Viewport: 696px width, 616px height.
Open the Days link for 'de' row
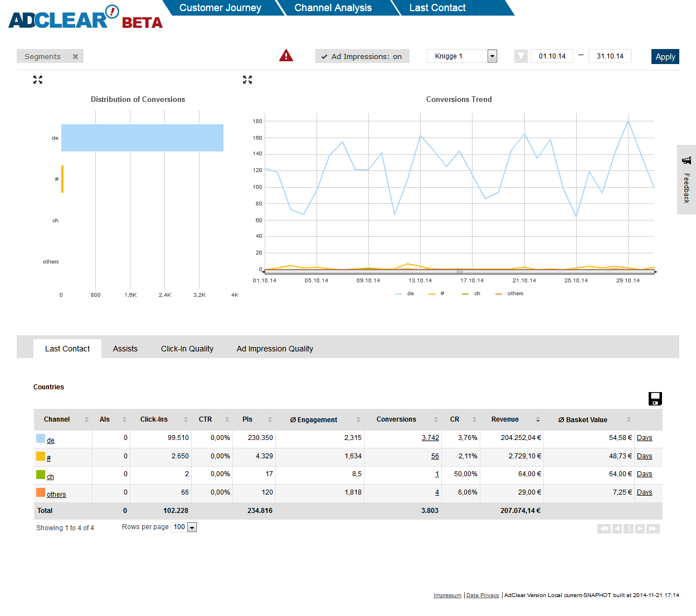coord(644,438)
